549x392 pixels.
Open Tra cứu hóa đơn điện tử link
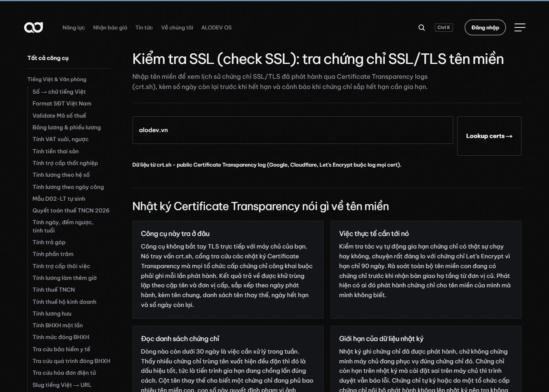coord(64,373)
